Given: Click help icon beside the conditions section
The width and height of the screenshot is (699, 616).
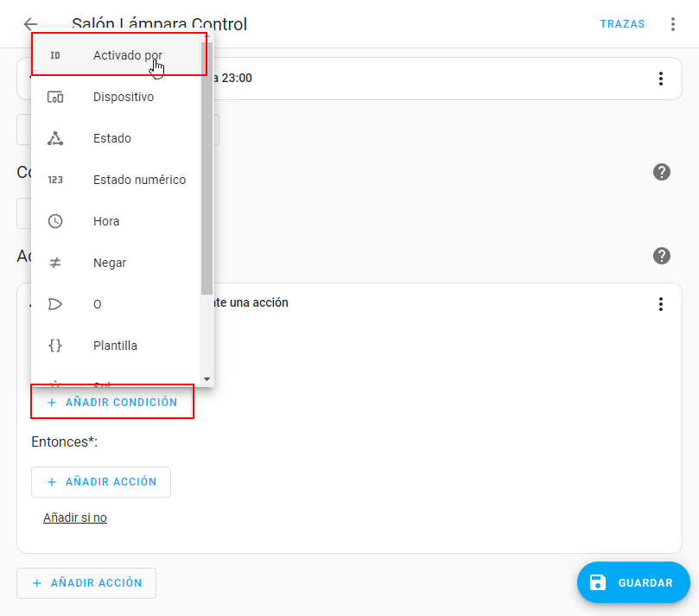Looking at the screenshot, I should tap(662, 172).
